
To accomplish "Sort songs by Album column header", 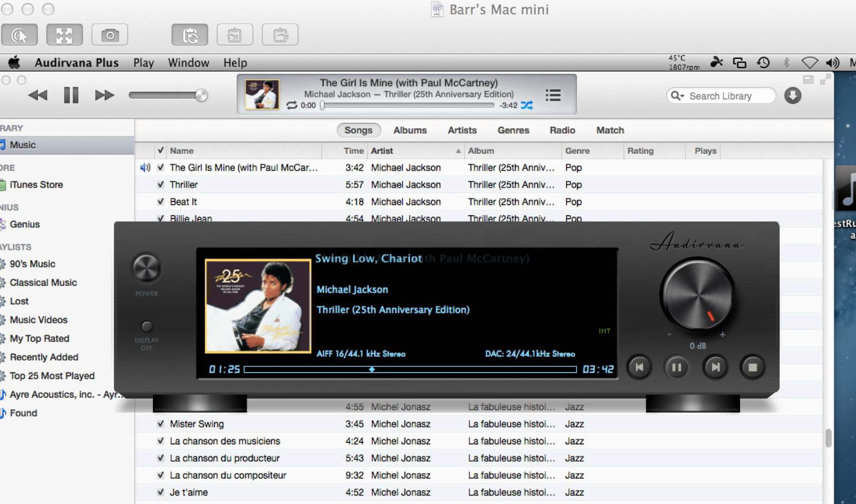I will point(513,151).
